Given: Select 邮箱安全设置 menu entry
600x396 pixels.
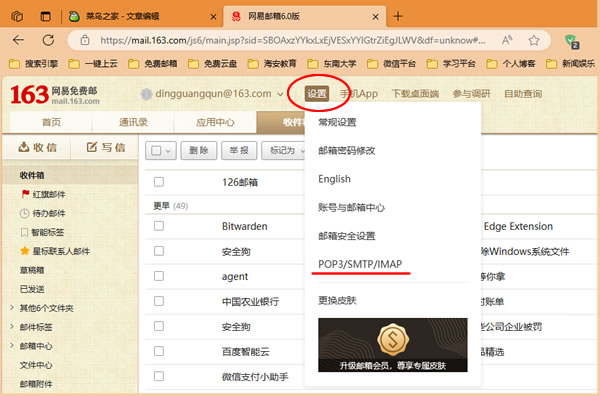Looking at the screenshot, I should click(347, 236).
